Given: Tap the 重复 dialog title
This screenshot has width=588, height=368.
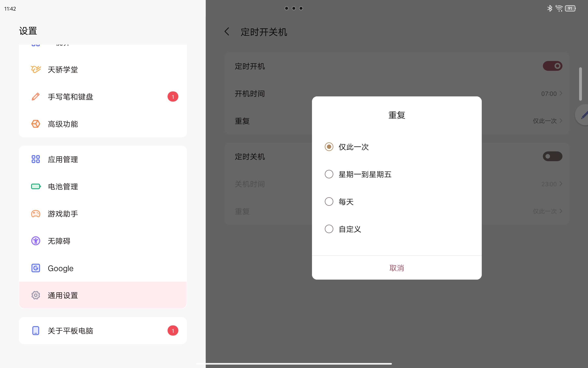Looking at the screenshot, I should tap(397, 115).
